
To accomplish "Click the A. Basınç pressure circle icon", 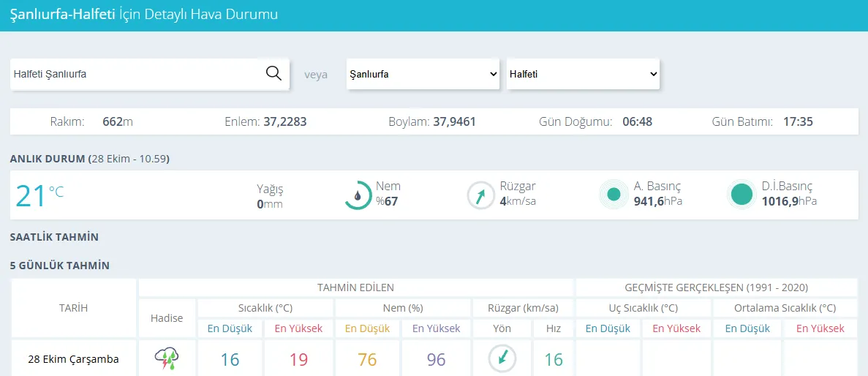I will coord(614,195).
